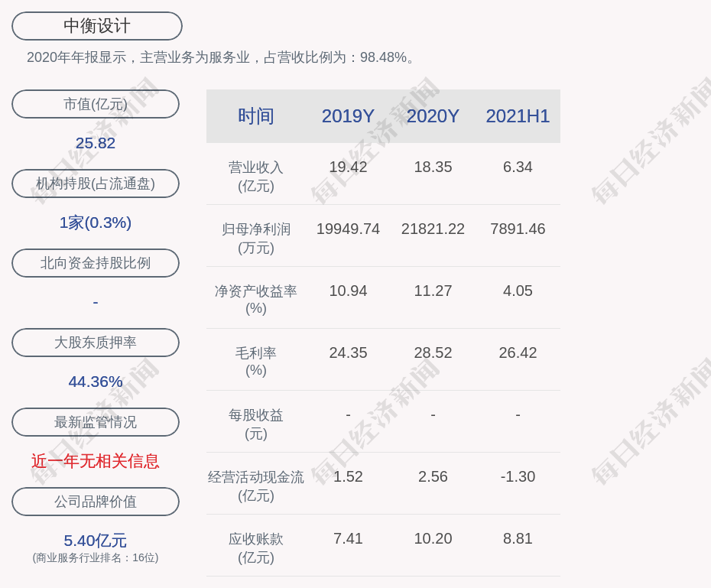Click cash flow value 1.52

point(348,476)
